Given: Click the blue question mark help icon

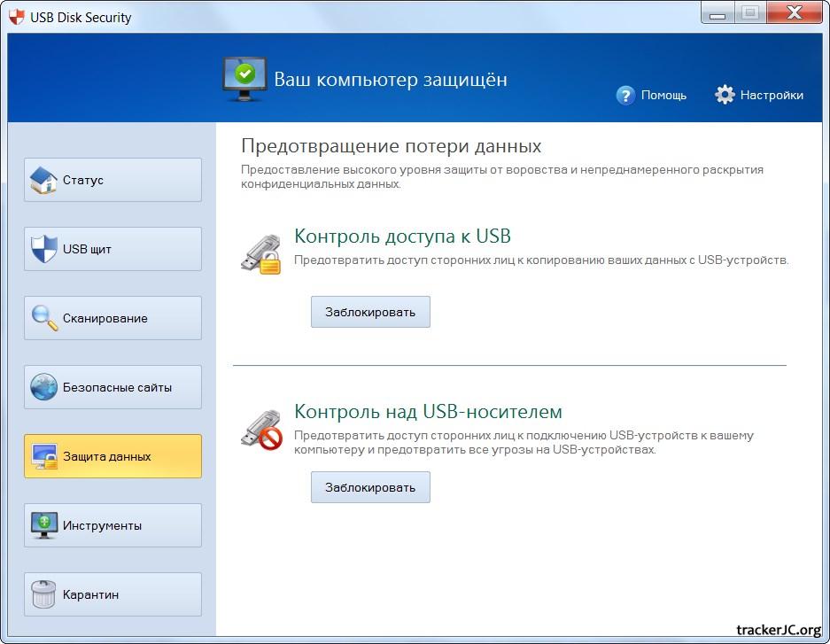Looking at the screenshot, I should click(625, 95).
